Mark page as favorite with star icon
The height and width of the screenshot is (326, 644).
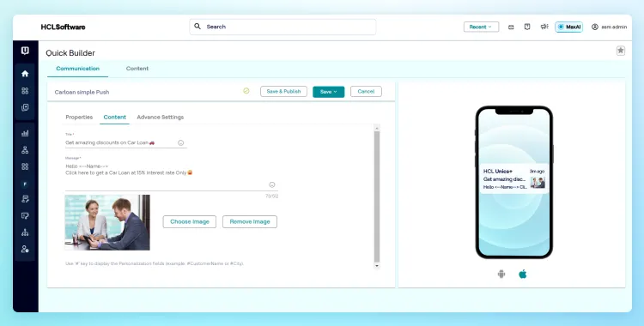621,51
